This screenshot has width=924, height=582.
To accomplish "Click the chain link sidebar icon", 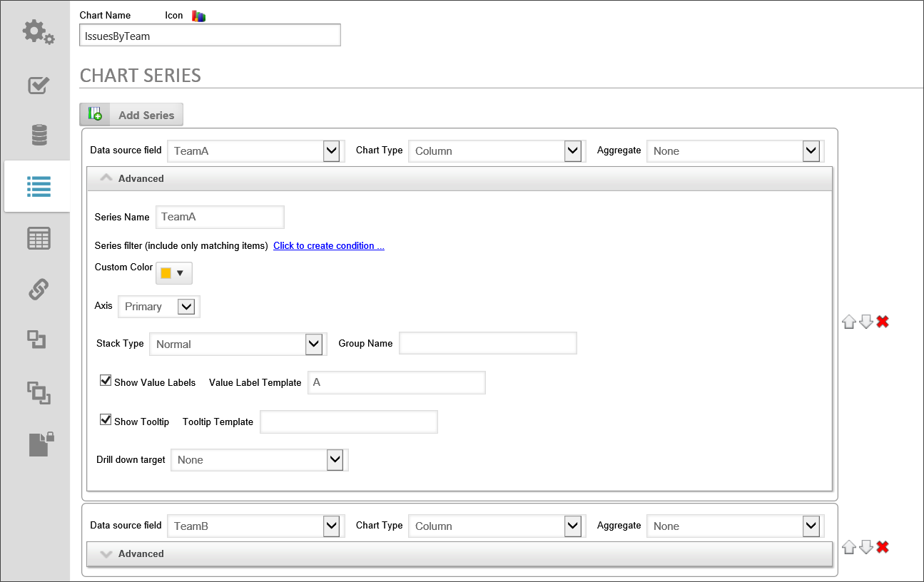I will point(39,290).
